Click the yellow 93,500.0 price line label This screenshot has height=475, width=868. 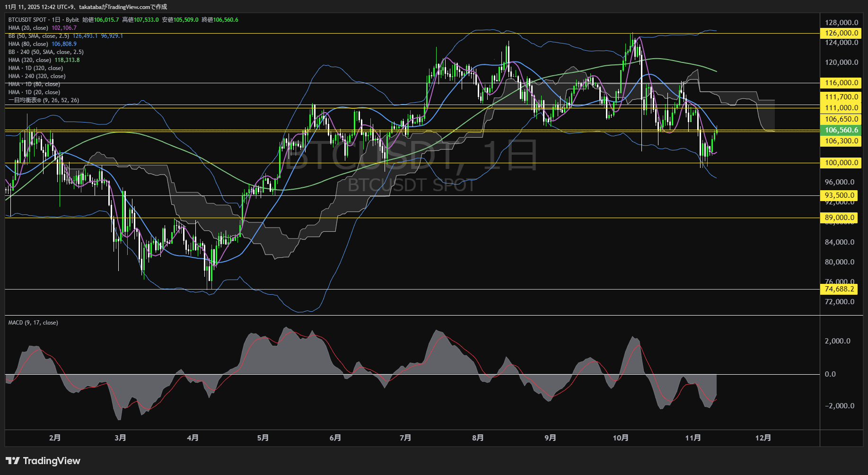(x=839, y=195)
